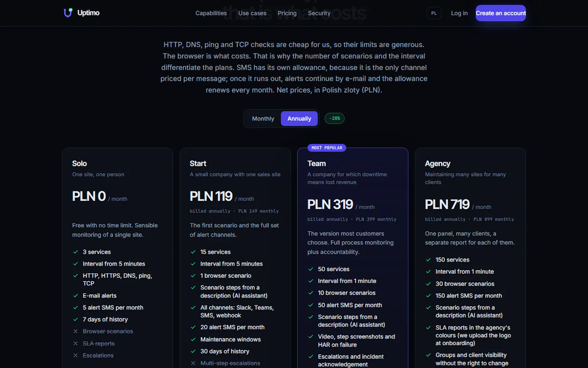Click the MOST POPULAR badge
The height and width of the screenshot is (368, 588).
click(x=327, y=148)
